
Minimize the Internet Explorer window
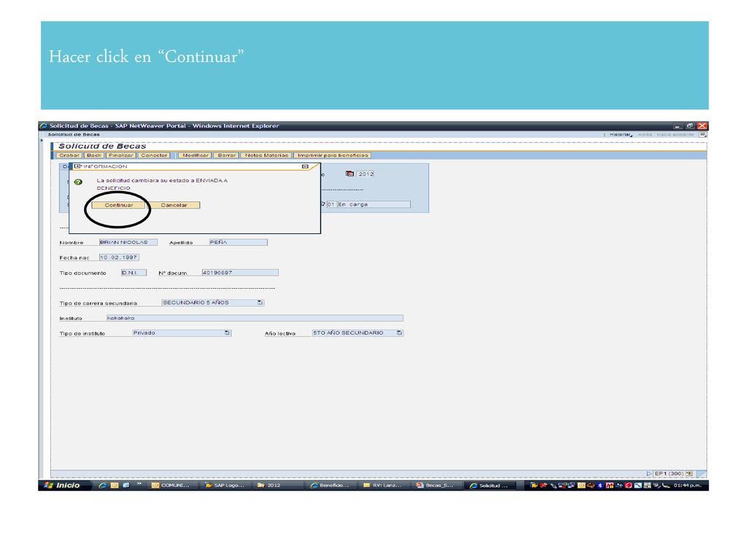[678, 125]
